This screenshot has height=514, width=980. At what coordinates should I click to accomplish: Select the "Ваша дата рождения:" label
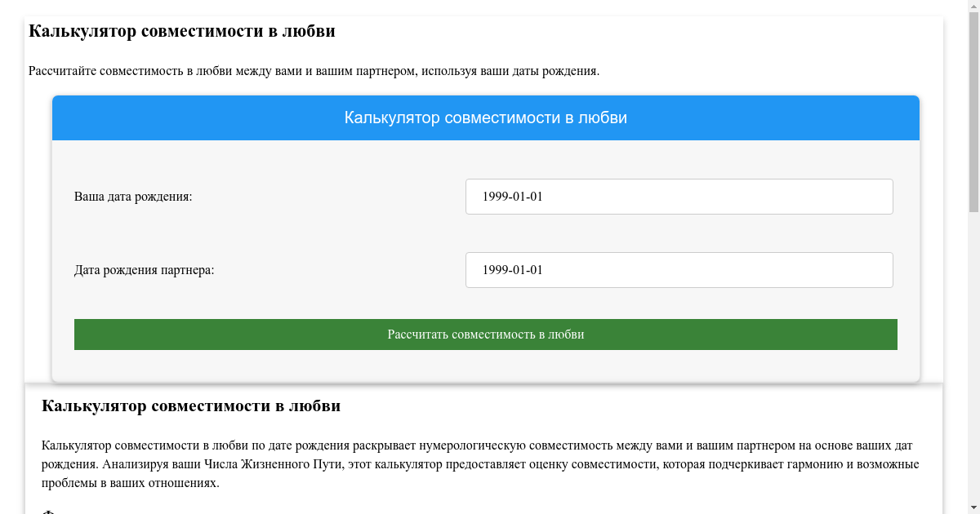click(x=133, y=197)
